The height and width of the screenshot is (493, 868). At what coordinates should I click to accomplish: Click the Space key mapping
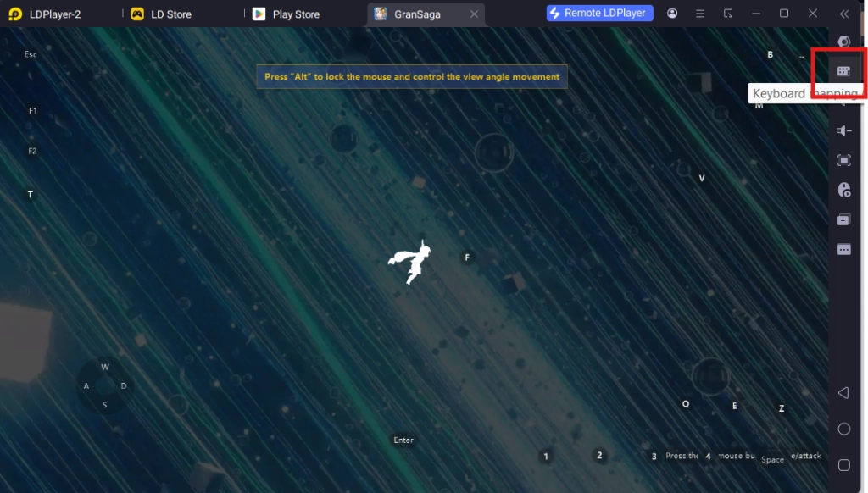(772, 459)
